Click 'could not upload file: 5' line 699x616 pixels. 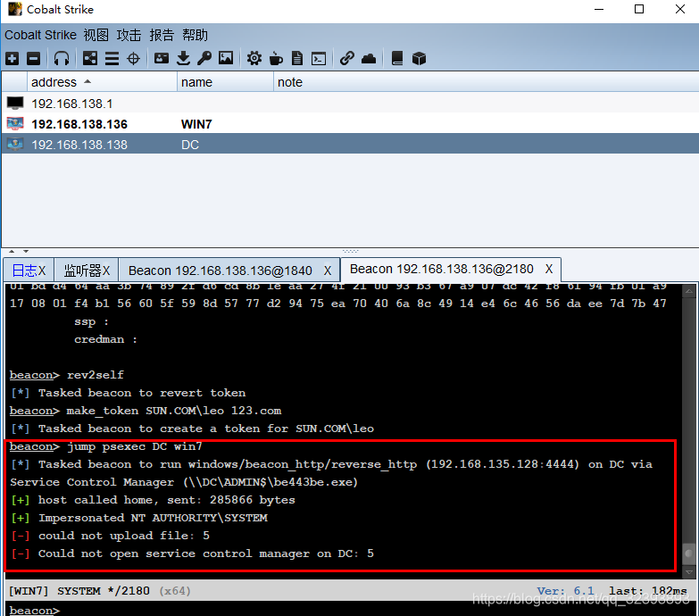coord(110,536)
